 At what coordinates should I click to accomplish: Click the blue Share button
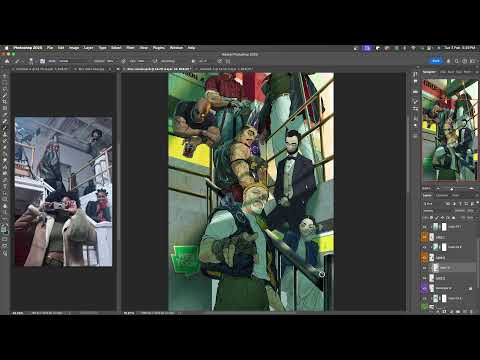tap(435, 61)
